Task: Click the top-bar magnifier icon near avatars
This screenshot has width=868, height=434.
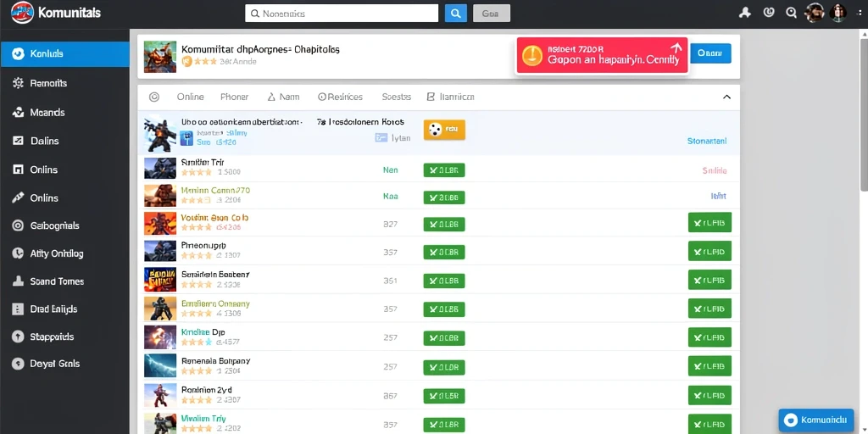Action: pos(791,13)
